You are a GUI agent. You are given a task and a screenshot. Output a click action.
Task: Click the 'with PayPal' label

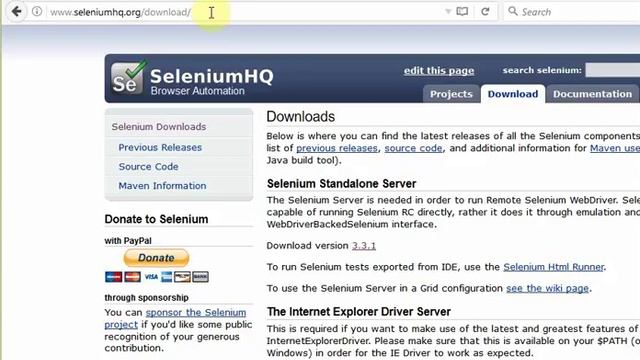pos(128,241)
